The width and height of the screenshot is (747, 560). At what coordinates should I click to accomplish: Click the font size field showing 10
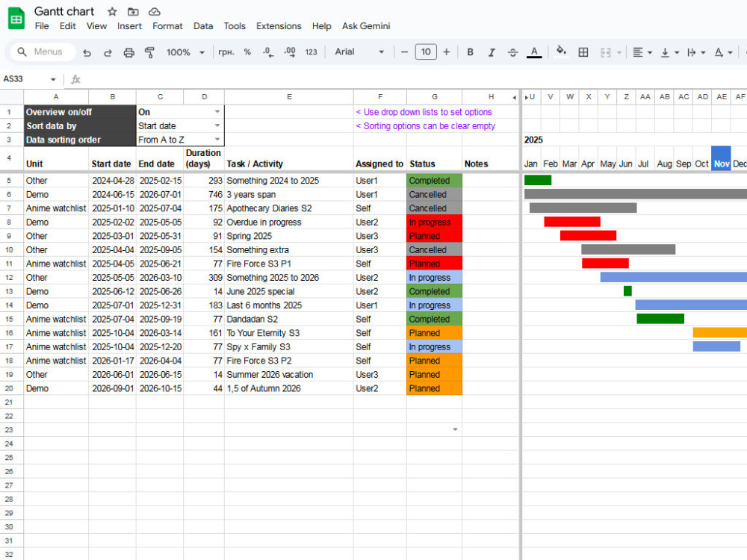tap(426, 52)
